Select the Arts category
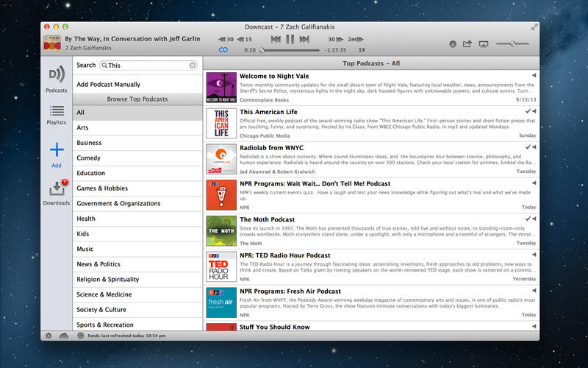 pyautogui.click(x=137, y=127)
